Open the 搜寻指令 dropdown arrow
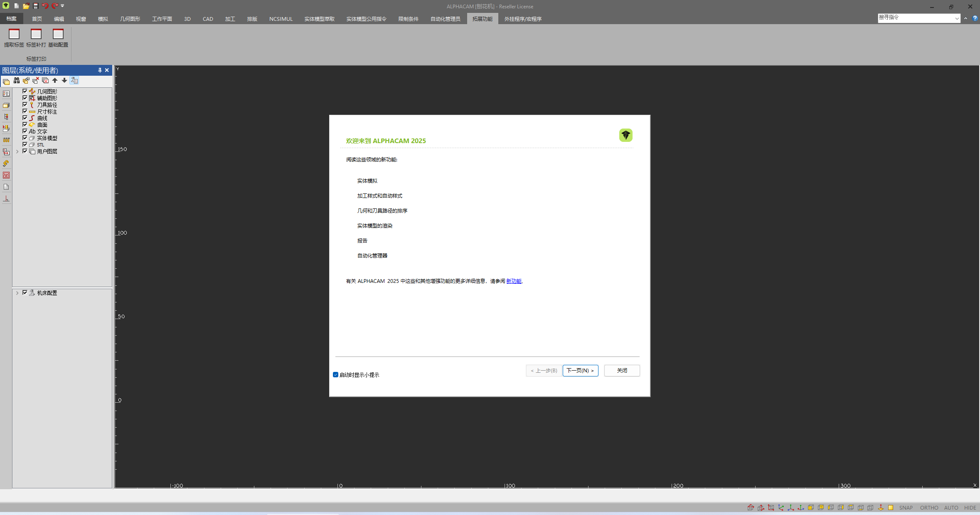 [957, 18]
